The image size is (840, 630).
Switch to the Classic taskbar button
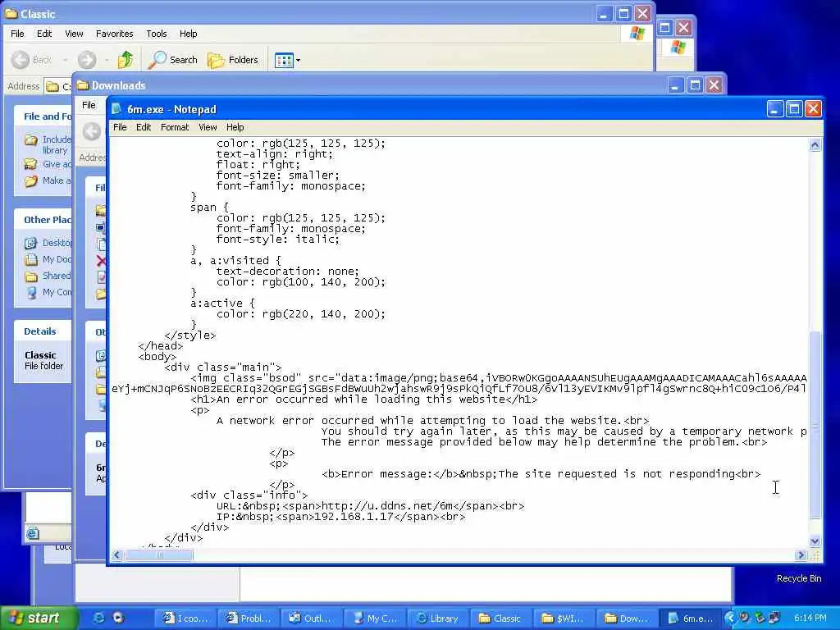tap(502, 619)
